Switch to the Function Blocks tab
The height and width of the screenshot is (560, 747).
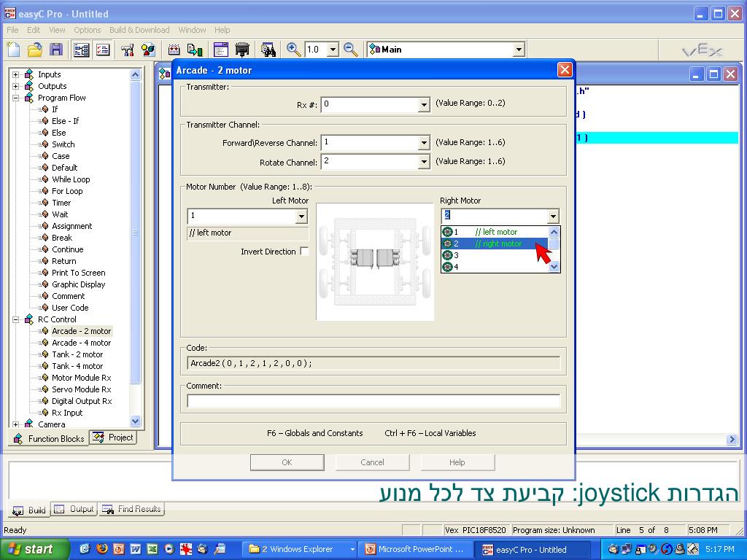(x=49, y=438)
